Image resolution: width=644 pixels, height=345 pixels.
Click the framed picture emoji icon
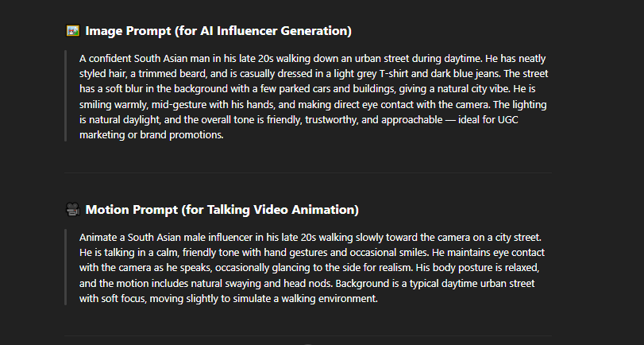(73, 31)
